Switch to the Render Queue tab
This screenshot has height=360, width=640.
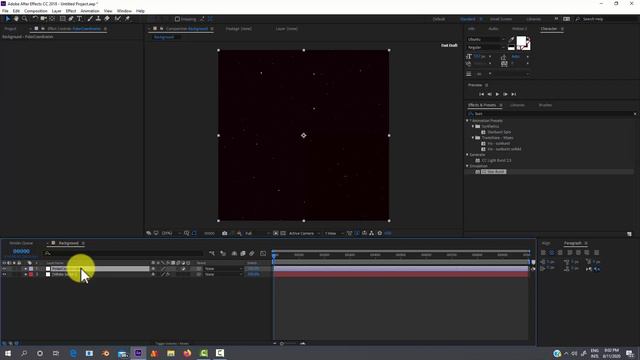[x=21, y=243]
